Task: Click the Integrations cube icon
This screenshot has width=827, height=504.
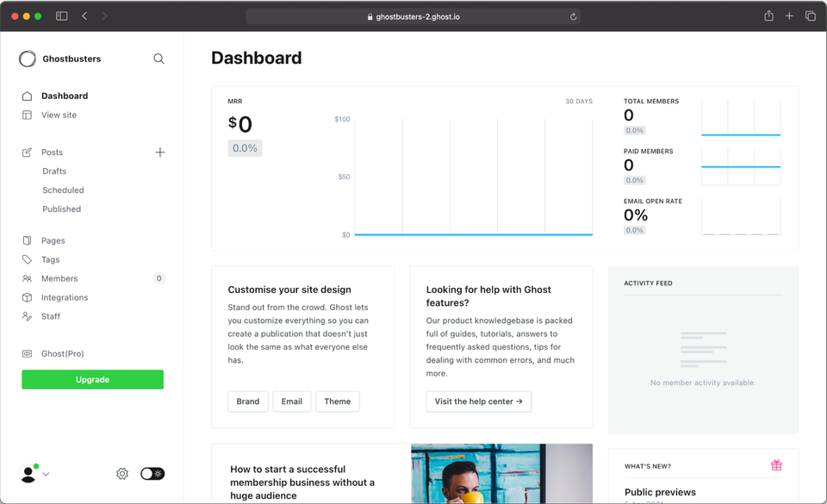Action: [x=27, y=297]
